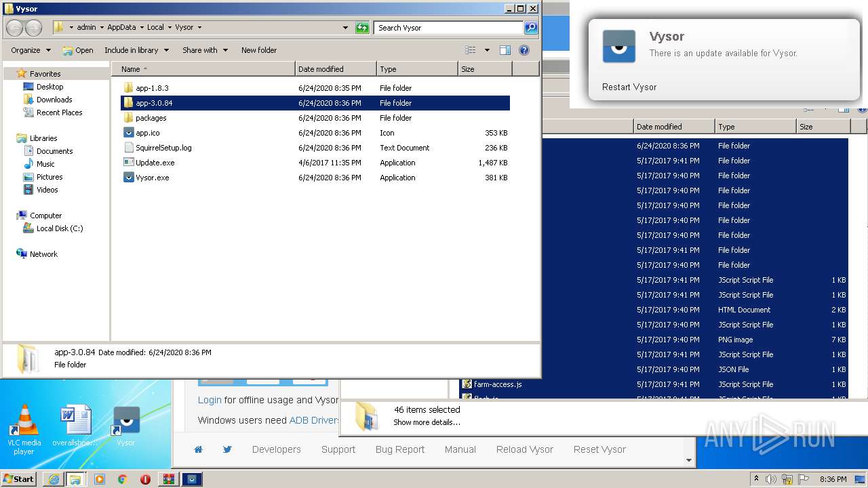This screenshot has height=488, width=868.
Task: Click the Vysor taskbar button
Action: click(x=192, y=479)
